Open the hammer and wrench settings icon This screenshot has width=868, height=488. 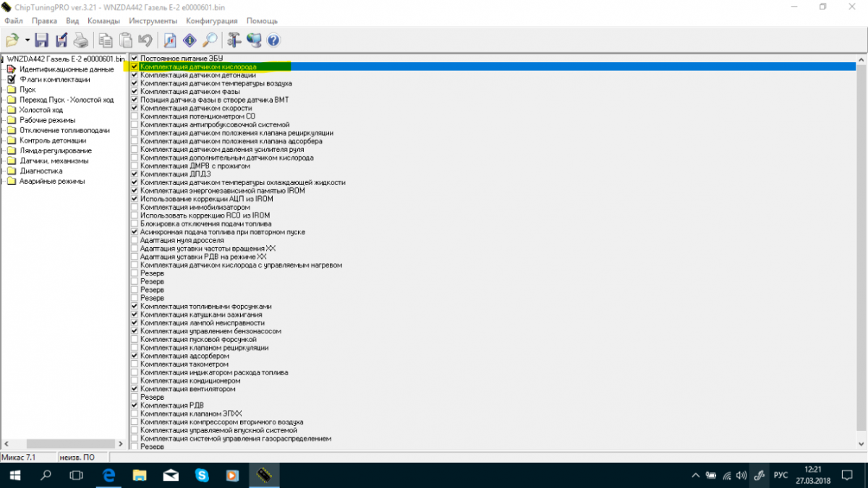[x=234, y=40]
